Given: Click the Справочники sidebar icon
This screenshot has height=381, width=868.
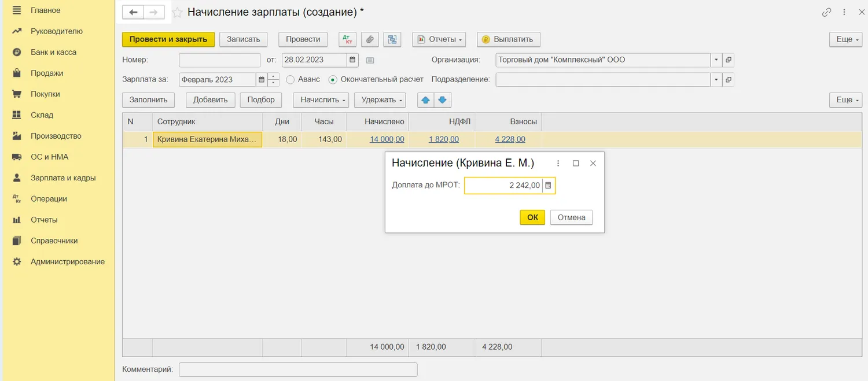Looking at the screenshot, I should tap(17, 241).
